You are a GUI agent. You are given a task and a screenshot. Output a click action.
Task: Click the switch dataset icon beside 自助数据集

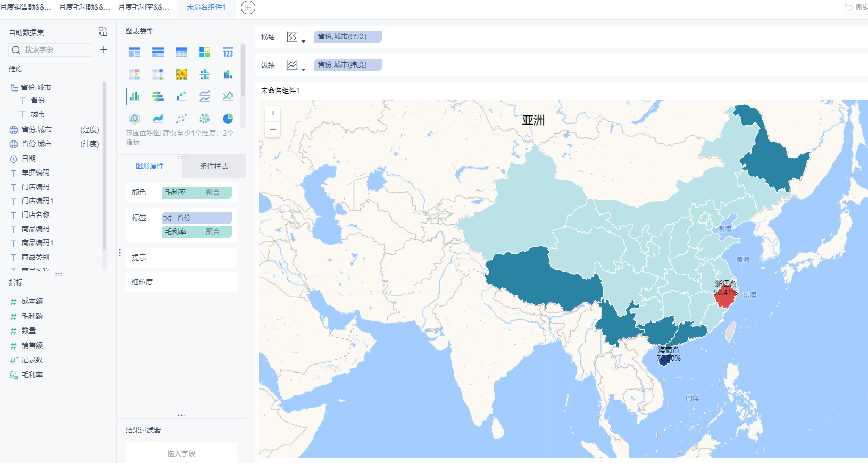[103, 32]
